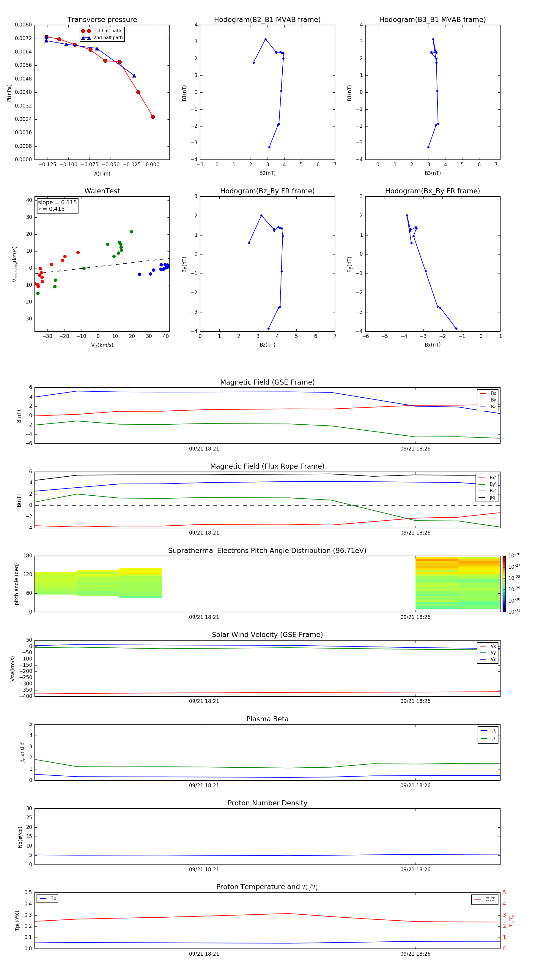Click the 'Proton Temperature and Te/Tp' title
The width and height of the screenshot is (535, 980).
click(x=267, y=887)
